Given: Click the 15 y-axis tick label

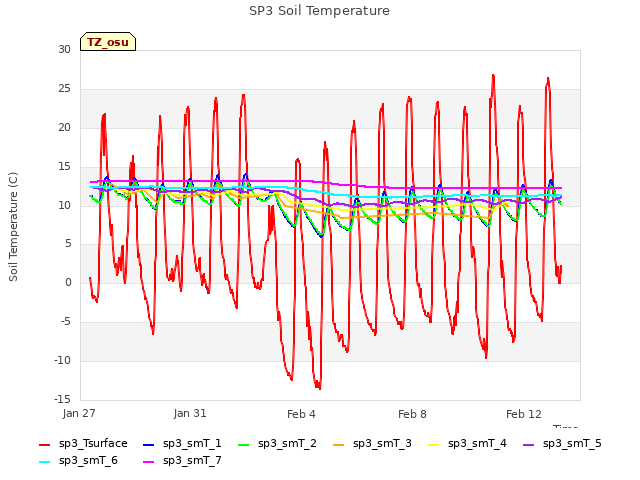Looking at the screenshot, I should (x=64, y=166).
